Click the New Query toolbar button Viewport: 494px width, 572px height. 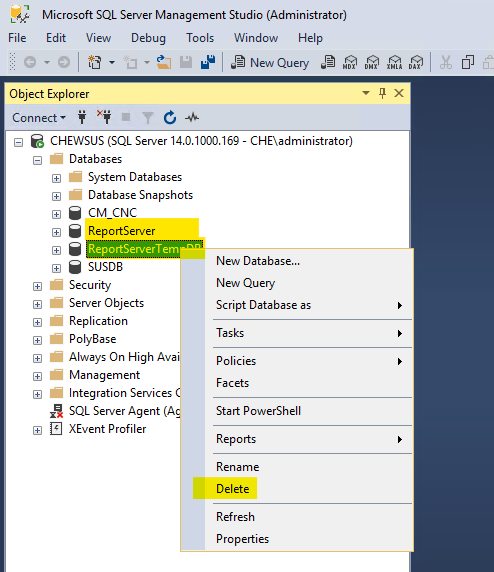click(270, 63)
